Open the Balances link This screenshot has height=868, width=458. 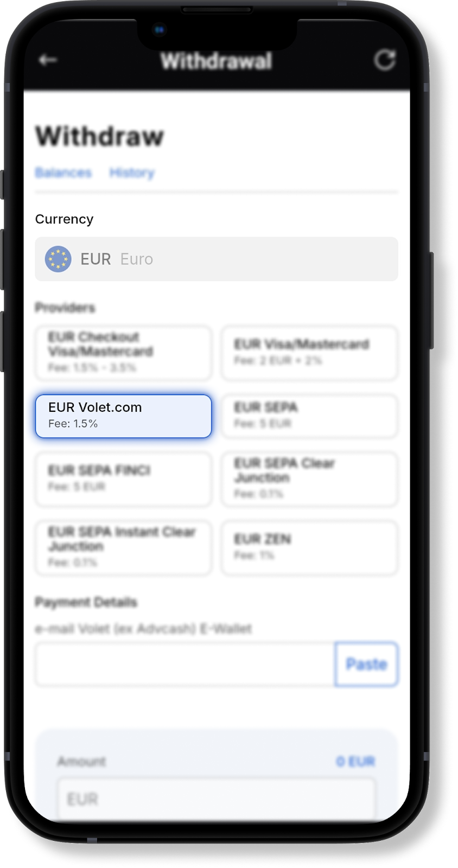pos(63,173)
